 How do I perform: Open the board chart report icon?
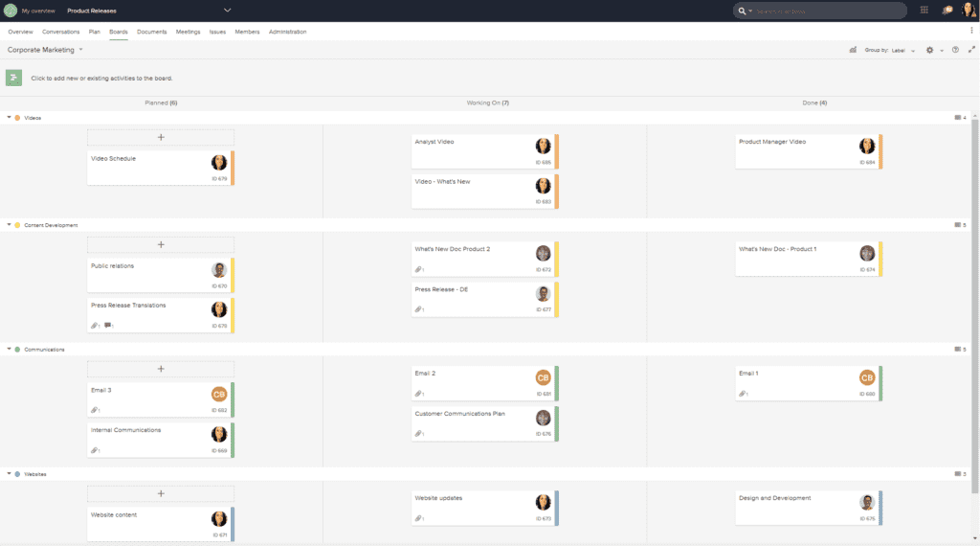coord(853,50)
